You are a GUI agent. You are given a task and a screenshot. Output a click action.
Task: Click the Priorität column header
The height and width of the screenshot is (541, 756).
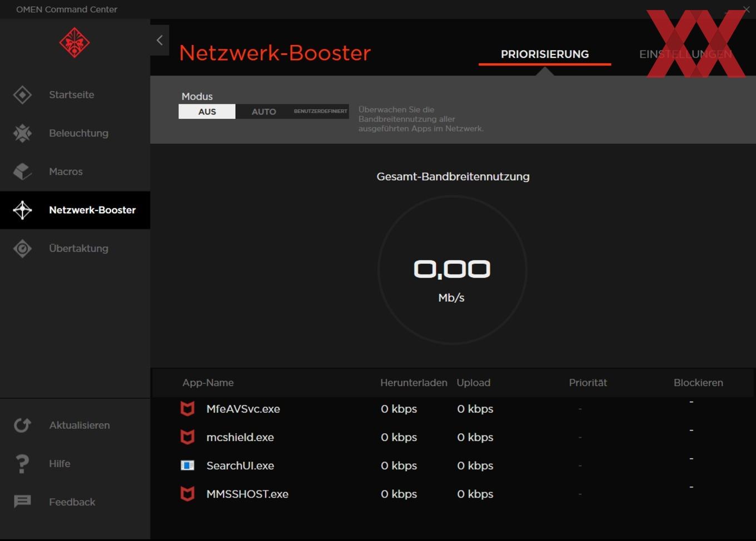point(588,383)
